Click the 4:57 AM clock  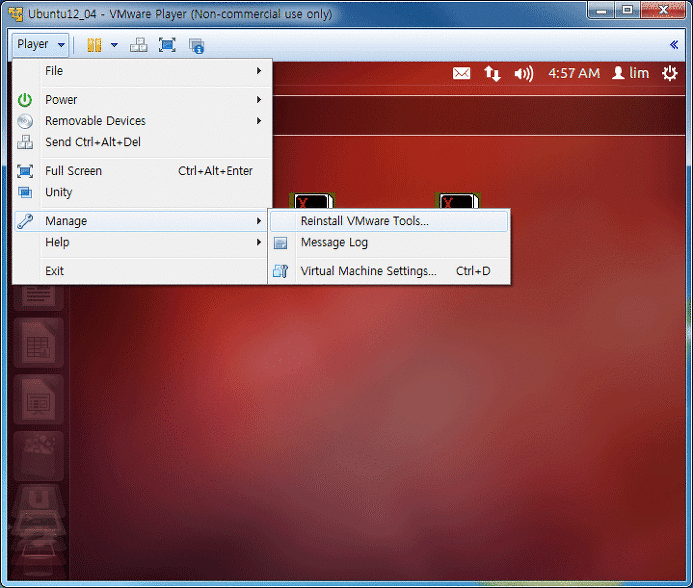click(x=574, y=73)
